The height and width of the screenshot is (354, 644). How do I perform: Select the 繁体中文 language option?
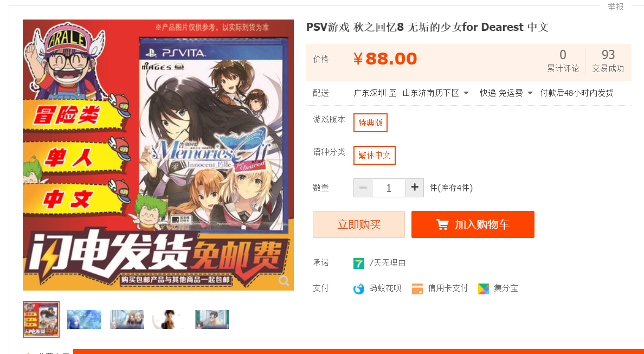point(375,155)
